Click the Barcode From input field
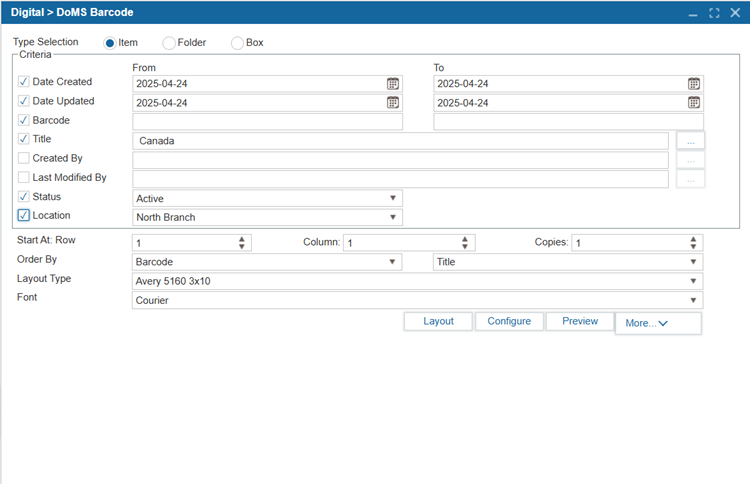Viewport: 750px width, 484px height. pyautogui.click(x=267, y=121)
